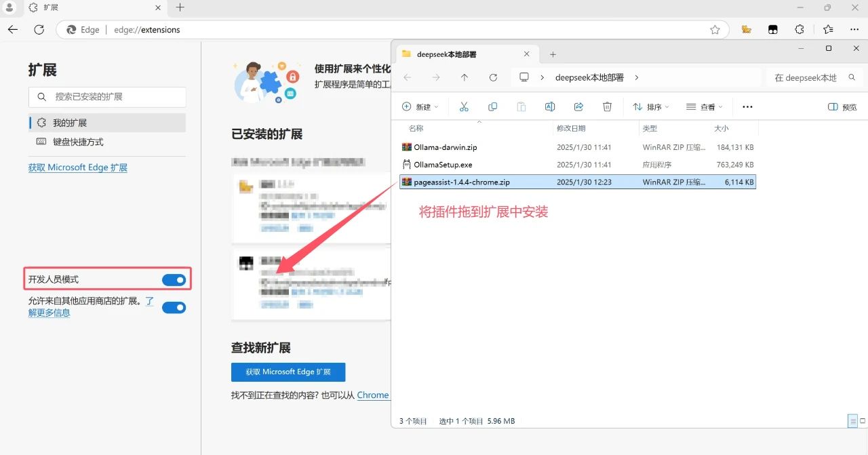Click 应用程序 type cell of OllamaSetup.exe
This screenshot has height=455, width=868.
658,165
